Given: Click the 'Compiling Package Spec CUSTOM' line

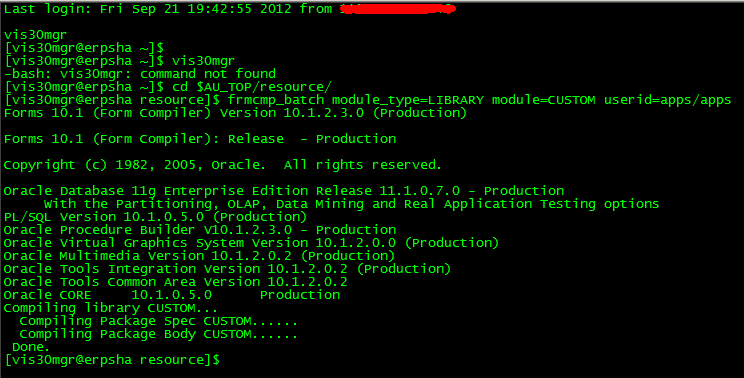Looking at the screenshot, I should (158, 321).
